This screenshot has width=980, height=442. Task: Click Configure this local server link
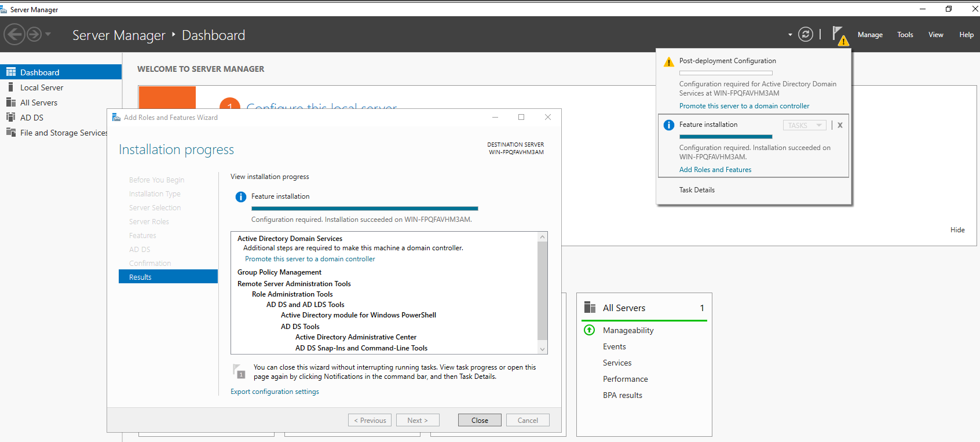coord(321,106)
